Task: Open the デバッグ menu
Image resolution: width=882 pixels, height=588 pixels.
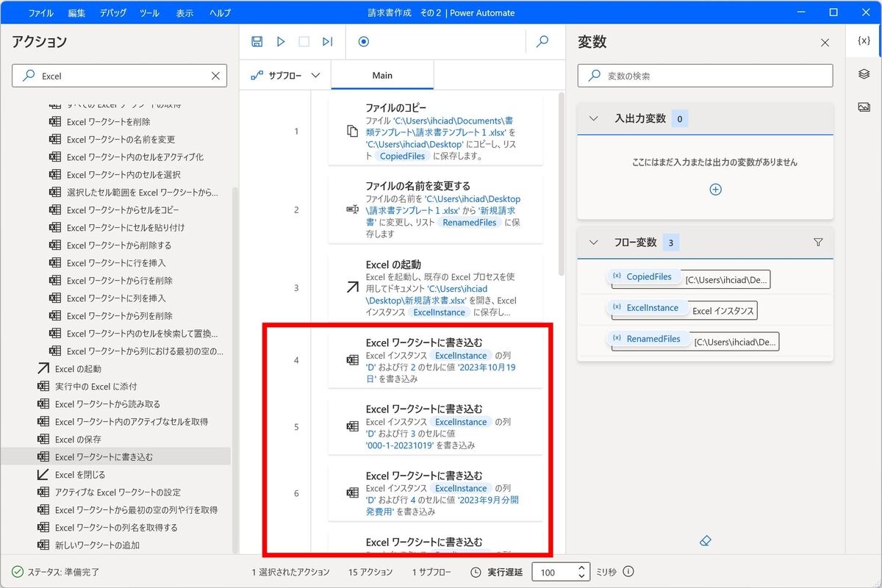Action: [x=112, y=12]
